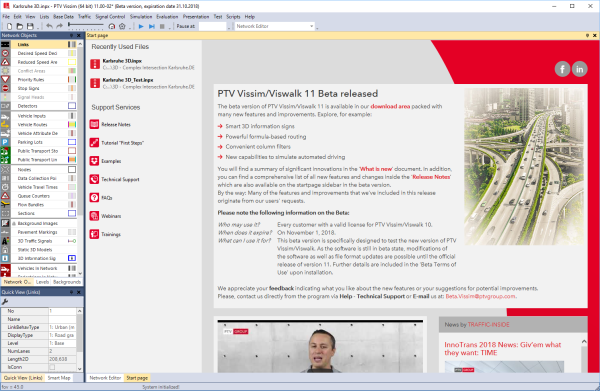Switch to the Network Editor tab
This screenshot has height=391, width=600.
105,378
